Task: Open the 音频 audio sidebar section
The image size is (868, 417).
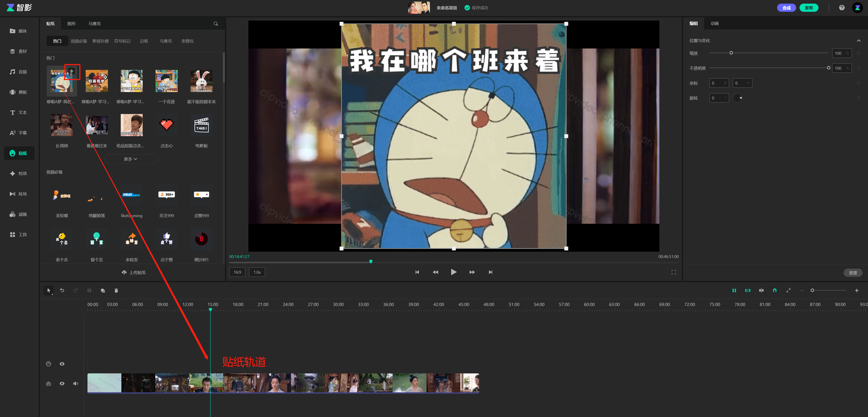Action: click(18, 72)
